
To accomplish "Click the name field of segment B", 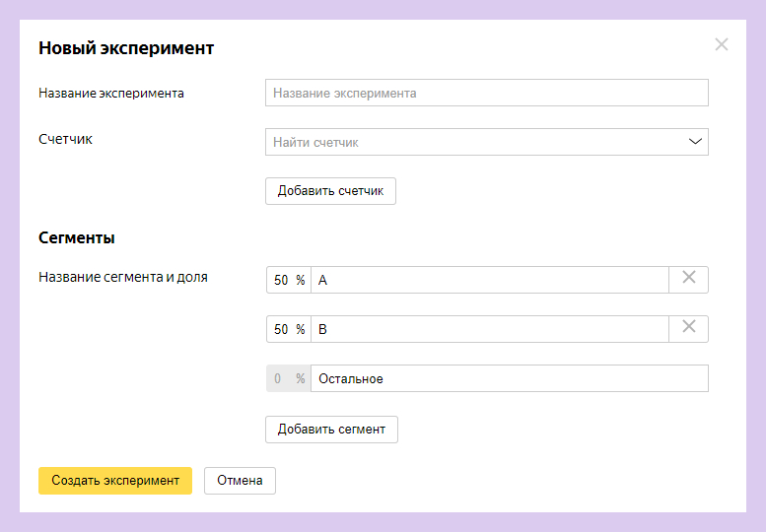I will tap(489, 329).
